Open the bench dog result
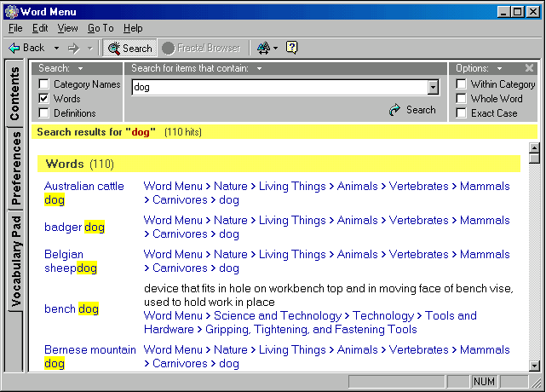This screenshot has width=546, height=392. coord(72,308)
